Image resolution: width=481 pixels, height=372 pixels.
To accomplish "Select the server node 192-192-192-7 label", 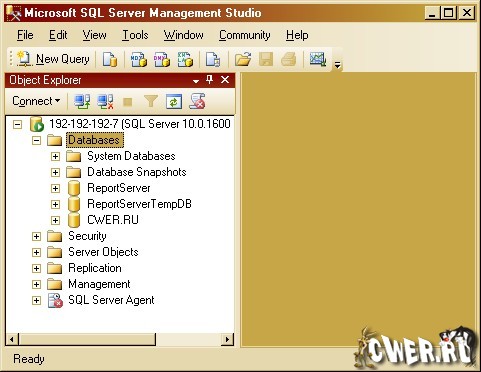I will [140, 124].
